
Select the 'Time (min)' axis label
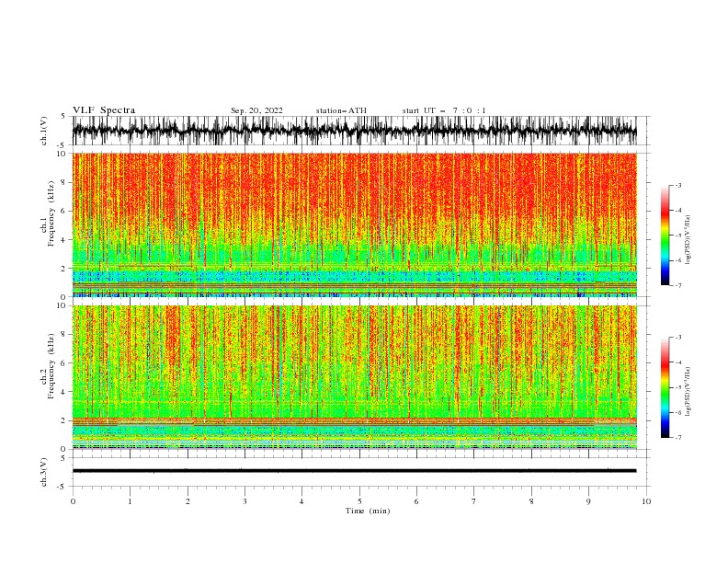coord(368,511)
